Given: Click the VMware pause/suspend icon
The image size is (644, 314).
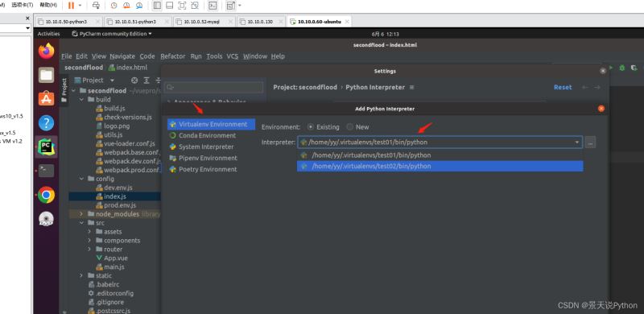Looking at the screenshot, I should [x=71, y=6].
